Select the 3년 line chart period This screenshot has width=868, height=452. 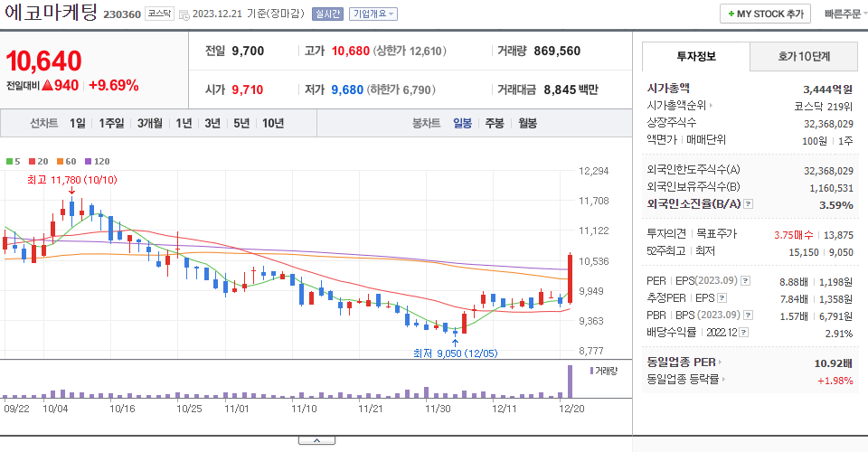click(x=212, y=123)
